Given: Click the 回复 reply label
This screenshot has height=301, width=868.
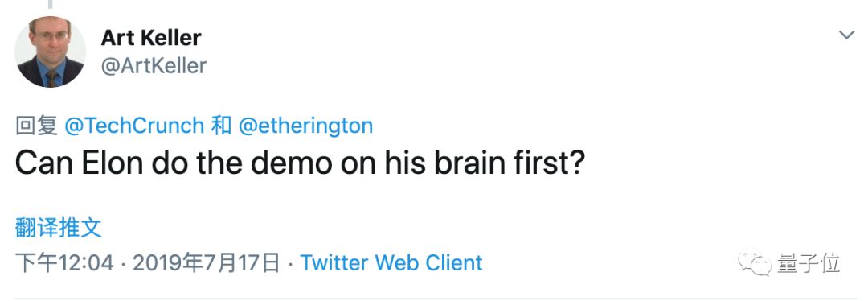Looking at the screenshot, I should (x=36, y=126).
